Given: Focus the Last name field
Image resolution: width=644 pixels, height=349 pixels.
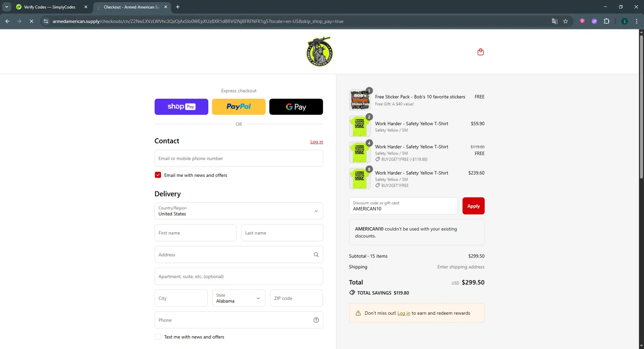Looking at the screenshot, I should pos(282,233).
